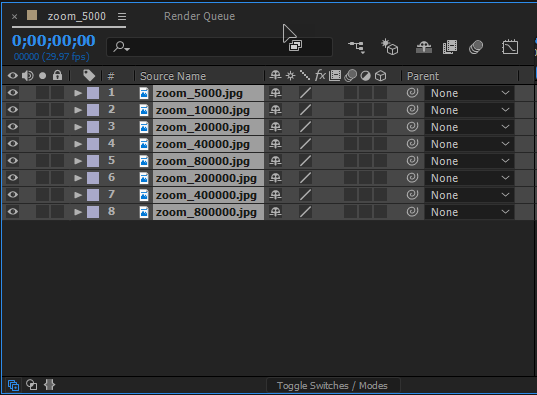Select layer name zoom_400000.jpg
This screenshot has height=395, width=537.
pos(206,195)
